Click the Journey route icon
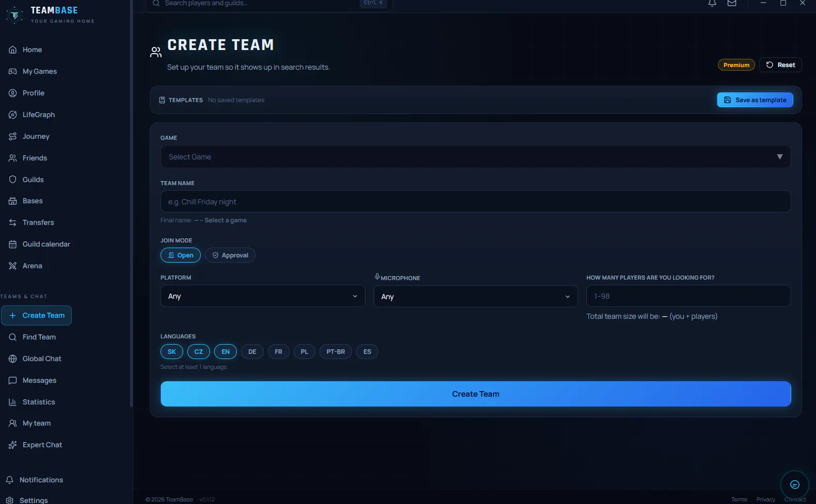Screen dimensions: 816x504 (x=13, y=137)
